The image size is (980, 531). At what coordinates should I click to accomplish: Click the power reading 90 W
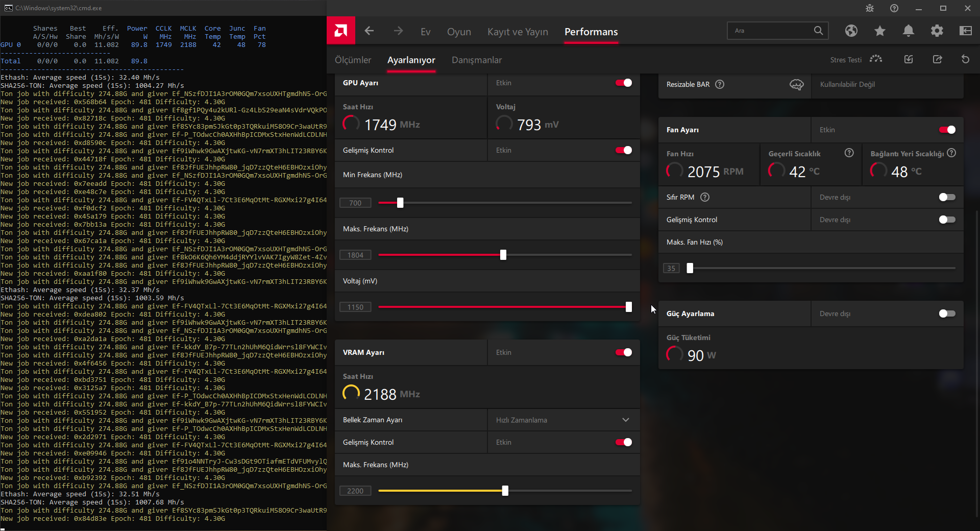(x=702, y=355)
